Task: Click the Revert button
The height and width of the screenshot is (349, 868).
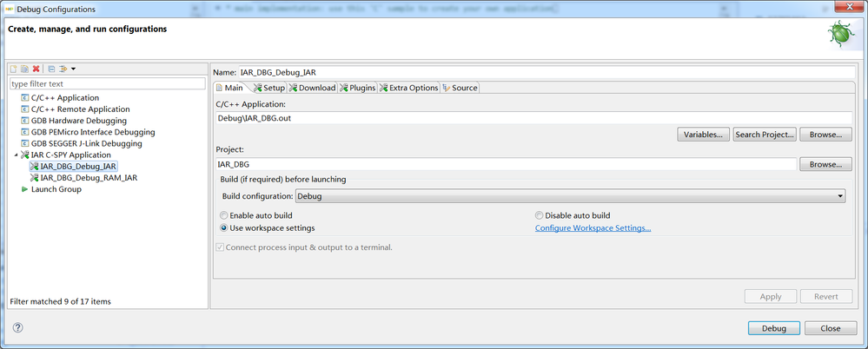Action: click(x=826, y=296)
